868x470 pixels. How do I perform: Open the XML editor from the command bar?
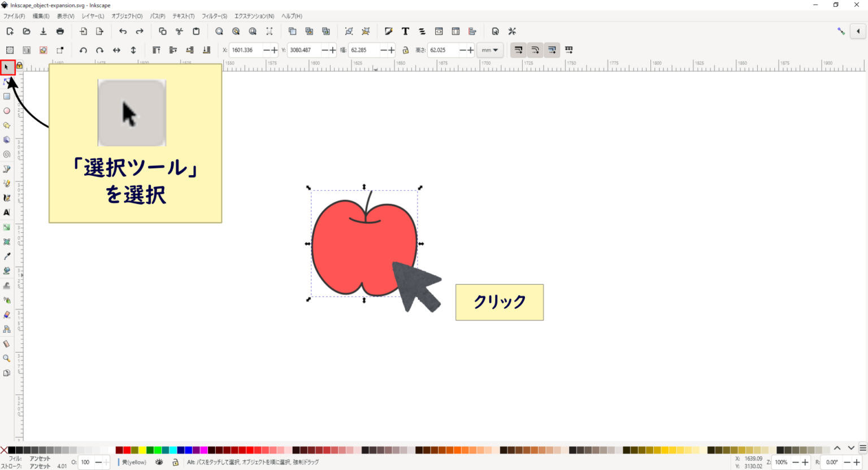click(x=439, y=31)
